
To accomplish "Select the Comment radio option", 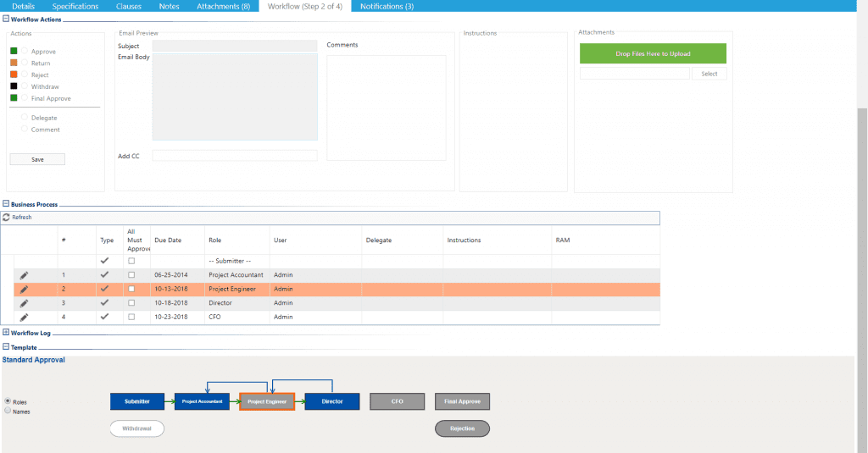I will [25, 129].
